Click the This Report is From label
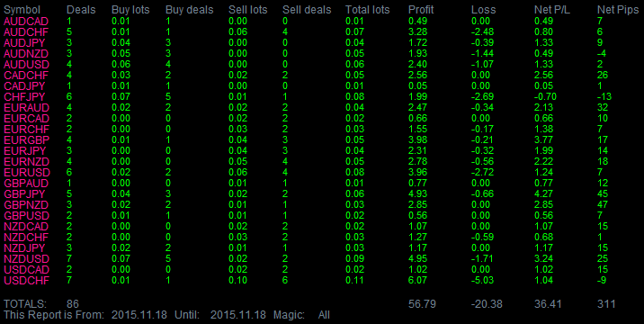 click(54, 315)
